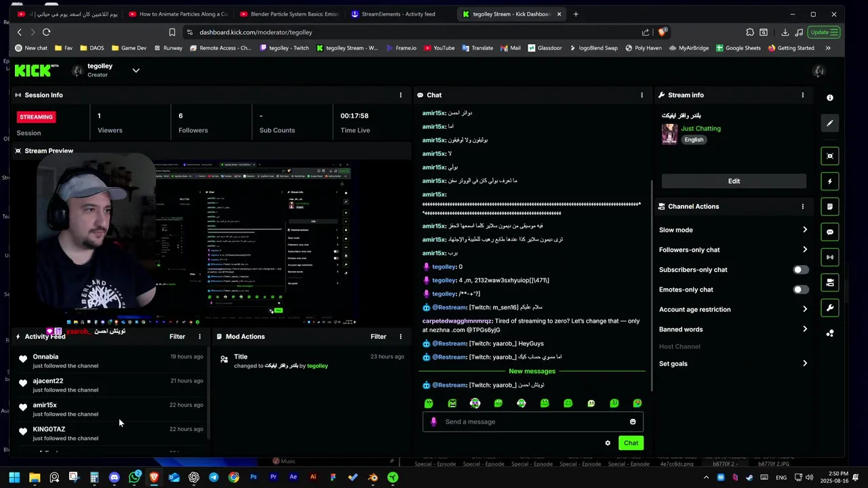This screenshot has height=488, width=868.
Task: Click the Send a message field
Action: tap(534, 422)
